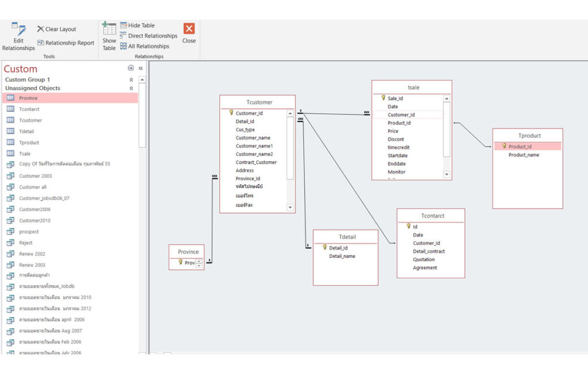The width and height of the screenshot is (588, 392).
Task: Collapse Unassigned Objects section
Action: [x=131, y=88]
